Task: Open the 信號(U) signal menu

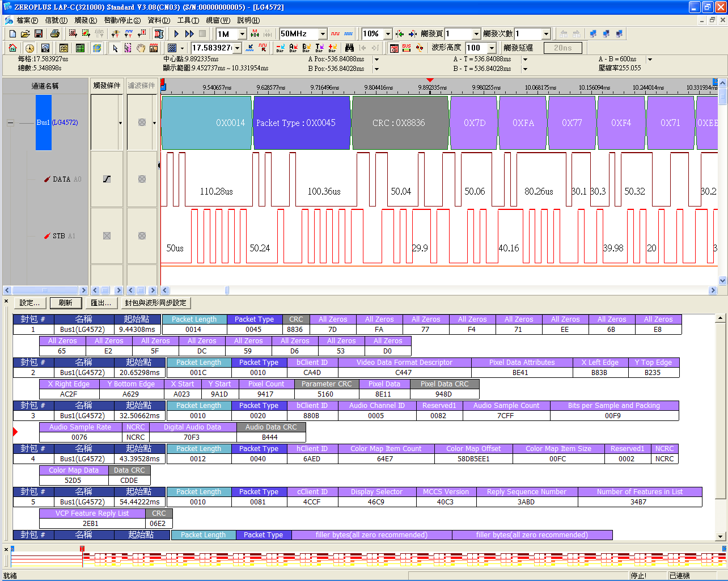Action: (56, 20)
